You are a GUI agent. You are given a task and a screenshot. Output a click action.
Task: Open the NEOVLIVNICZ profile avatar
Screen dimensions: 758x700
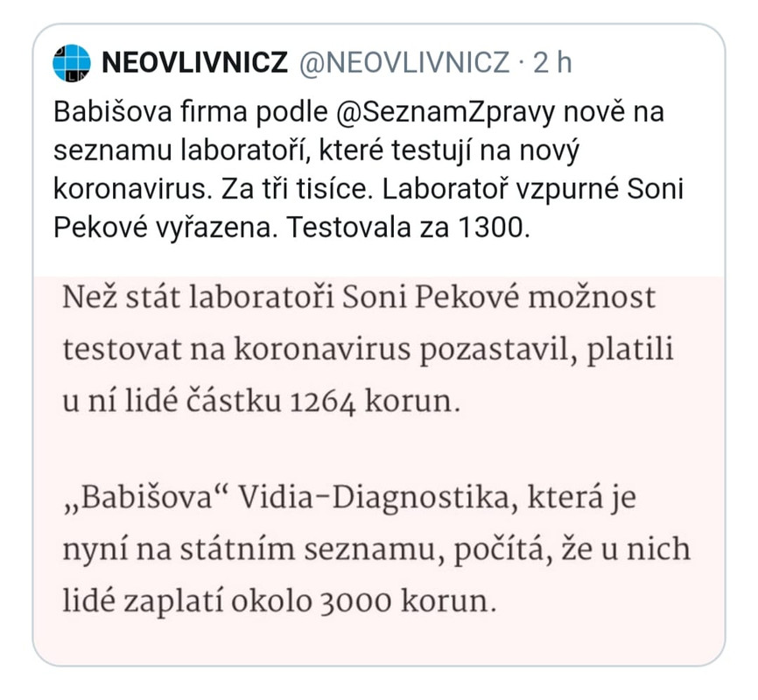click(72, 63)
